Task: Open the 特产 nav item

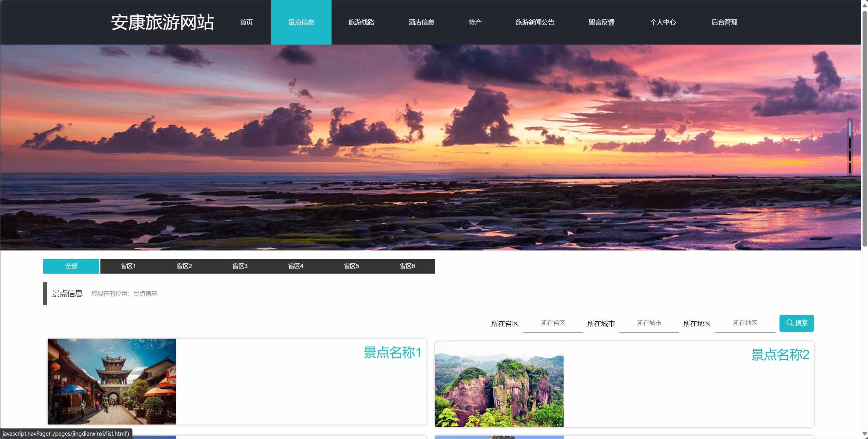Action: pos(475,22)
